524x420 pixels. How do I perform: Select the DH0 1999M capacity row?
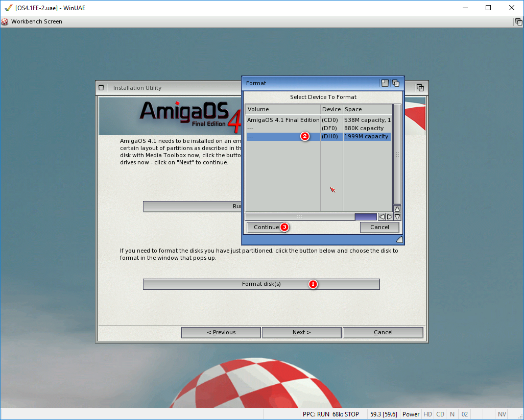pyautogui.click(x=318, y=137)
